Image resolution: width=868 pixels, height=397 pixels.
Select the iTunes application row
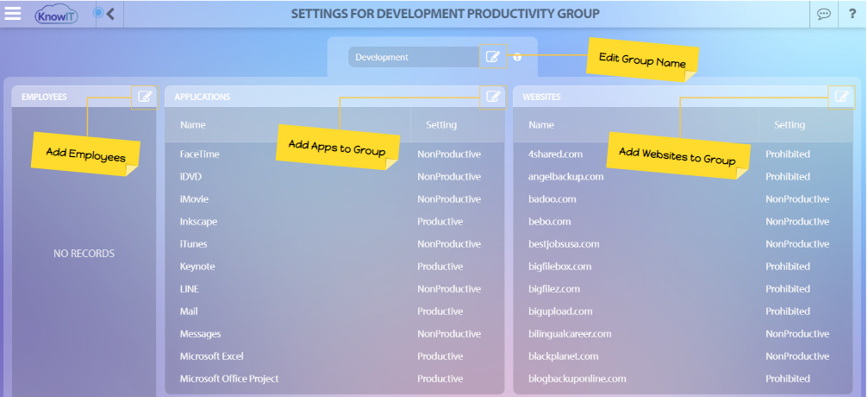coord(334,244)
